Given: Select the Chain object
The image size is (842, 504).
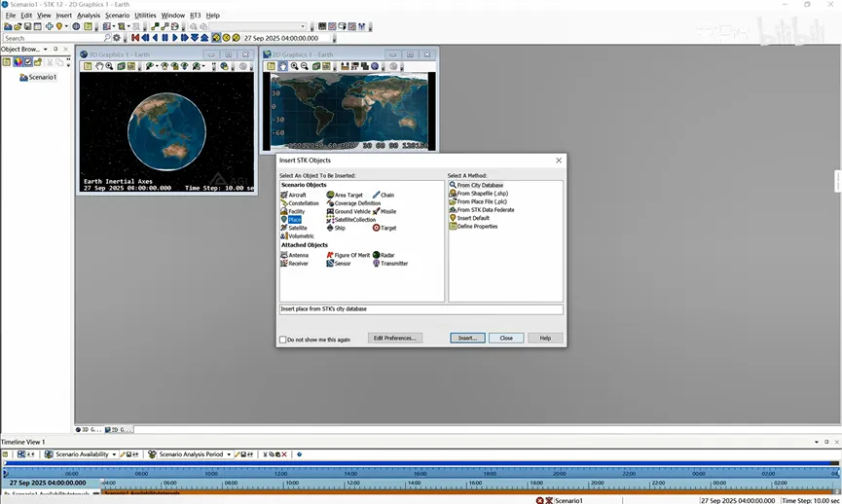Looking at the screenshot, I should [x=384, y=195].
